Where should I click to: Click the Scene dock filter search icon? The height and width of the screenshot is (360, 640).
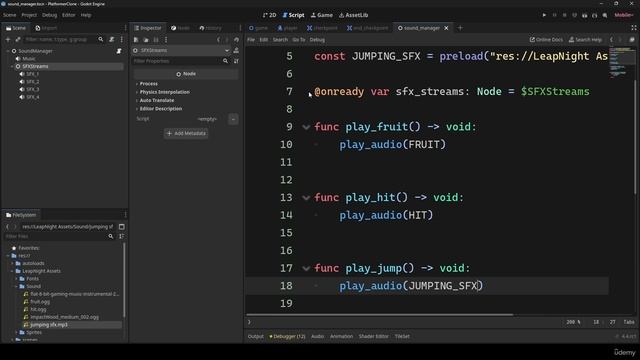pos(100,40)
